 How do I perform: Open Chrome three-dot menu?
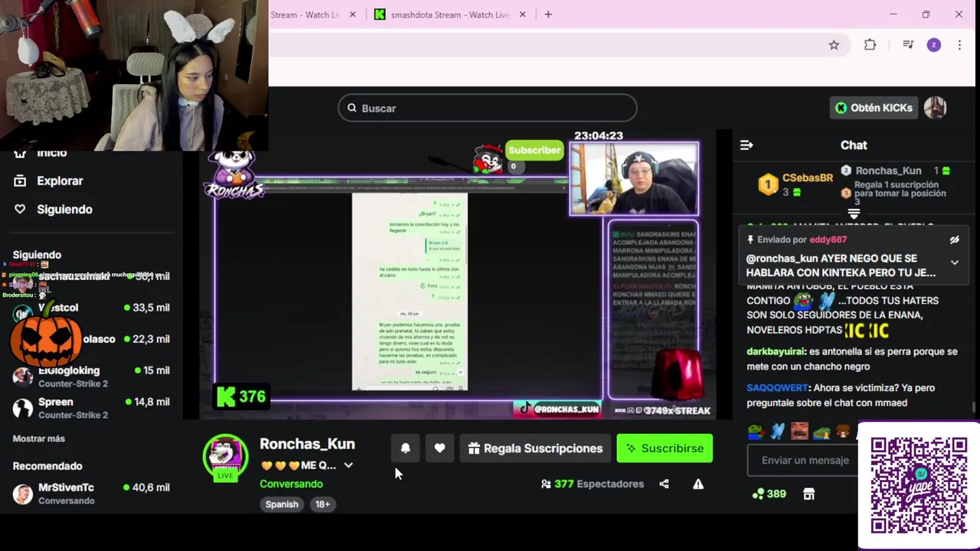(x=959, y=45)
